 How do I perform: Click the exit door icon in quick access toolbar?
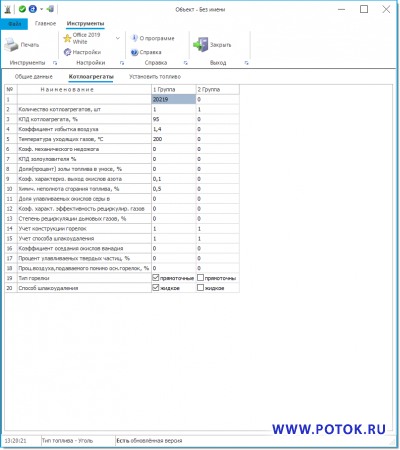(x=50, y=9)
